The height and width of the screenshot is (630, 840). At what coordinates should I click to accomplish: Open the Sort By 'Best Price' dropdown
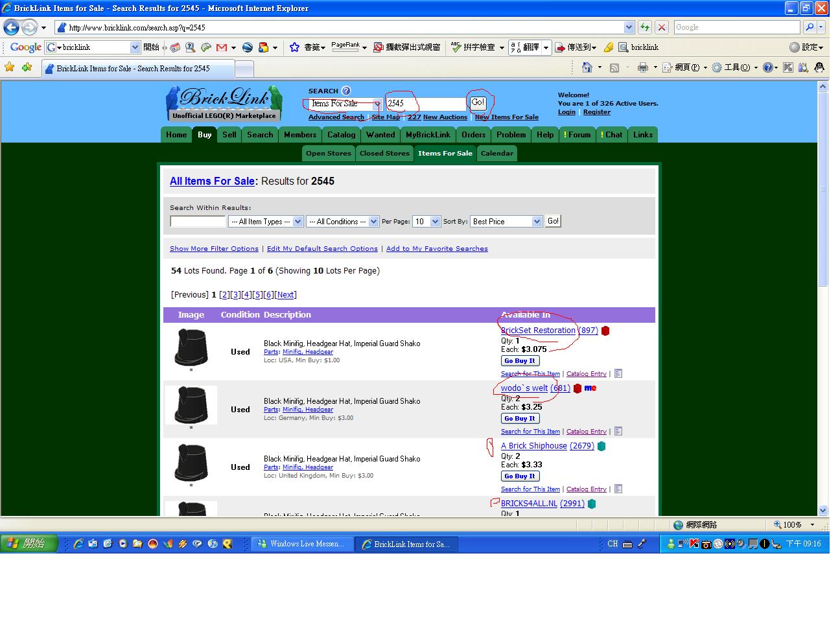[537, 222]
